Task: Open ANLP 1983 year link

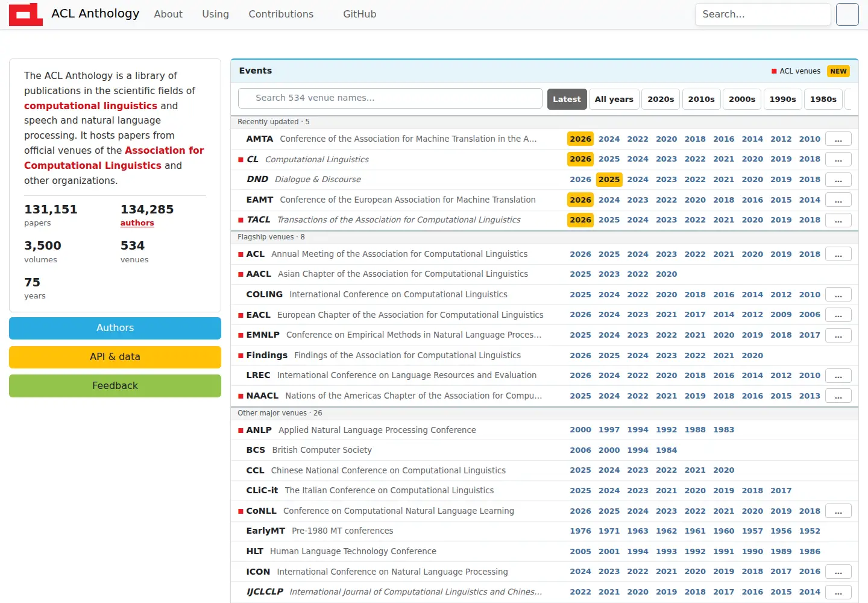Action: coord(723,430)
